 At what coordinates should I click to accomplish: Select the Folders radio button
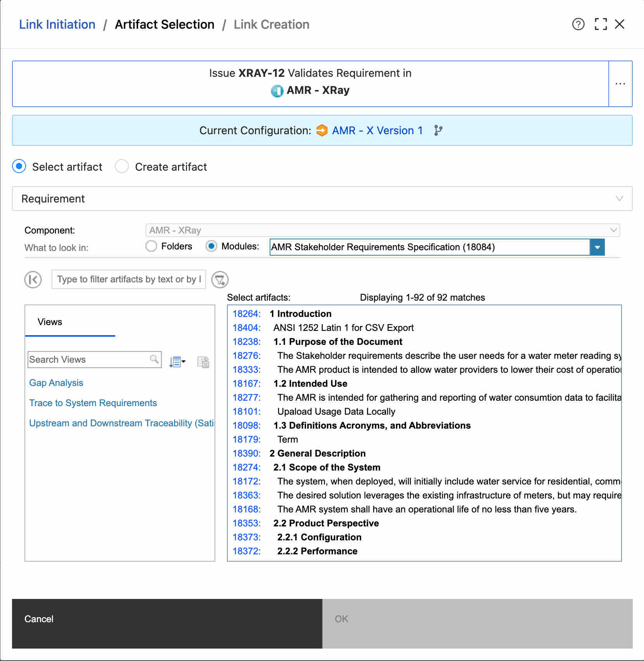click(151, 246)
